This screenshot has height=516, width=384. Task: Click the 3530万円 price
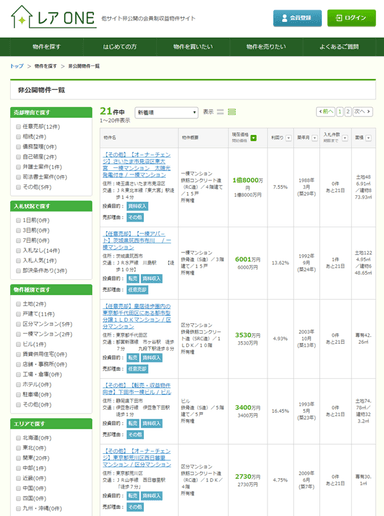pyautogui.click(x=248, y=335)
